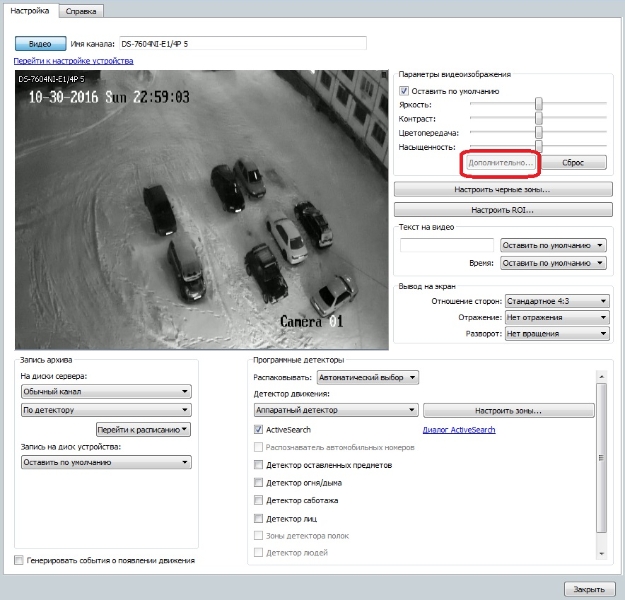The height and width of the screenshot is (600, 625).
Task: Enable Детектор огня/дыма checkbox
Action: coord(258,483)
